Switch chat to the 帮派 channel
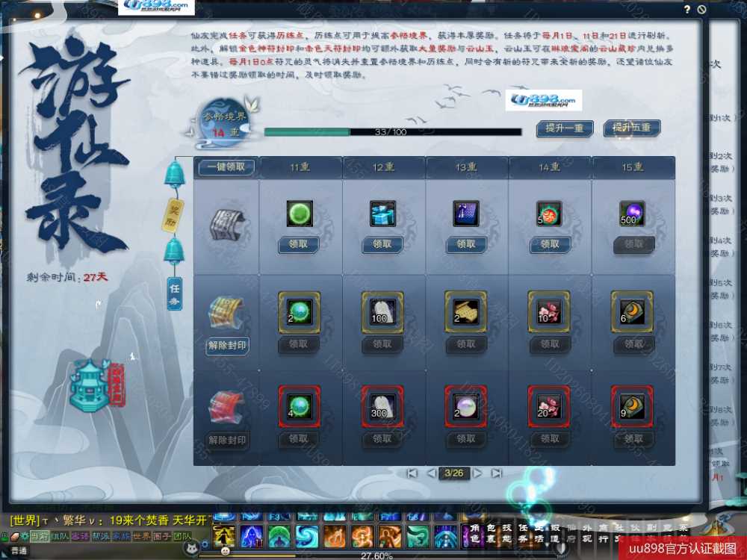The height and width of the screenshot is (560, 747). pos(101,536)
